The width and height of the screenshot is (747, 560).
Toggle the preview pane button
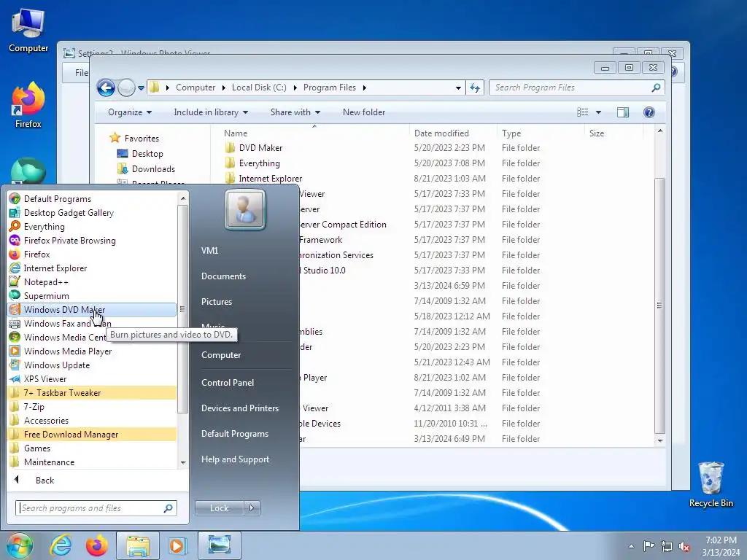pos(623,112)
